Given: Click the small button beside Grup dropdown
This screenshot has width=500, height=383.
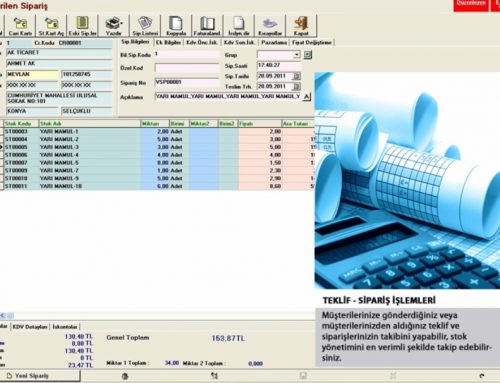Looking at the screenshot, I should click(x=308, y=54).
